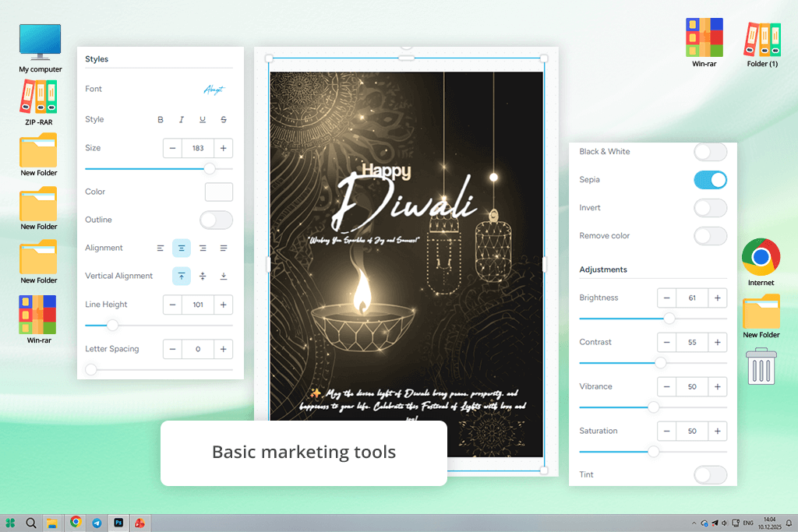Increase the Line Height value
Viewport: 798px width, 532px height.
223,305
